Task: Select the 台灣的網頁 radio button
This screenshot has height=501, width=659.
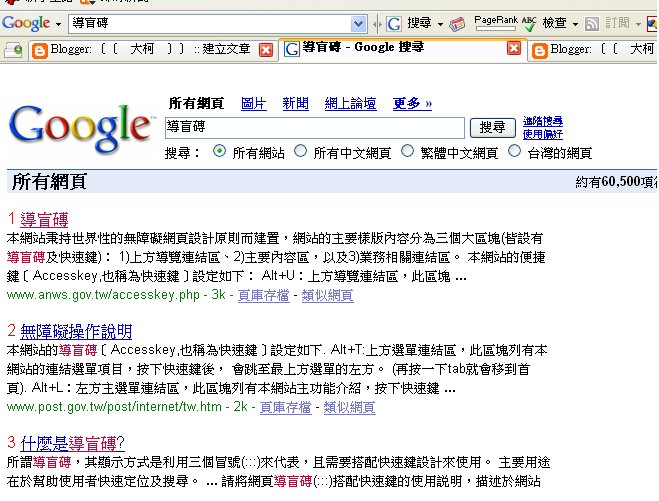Action: 514,151
